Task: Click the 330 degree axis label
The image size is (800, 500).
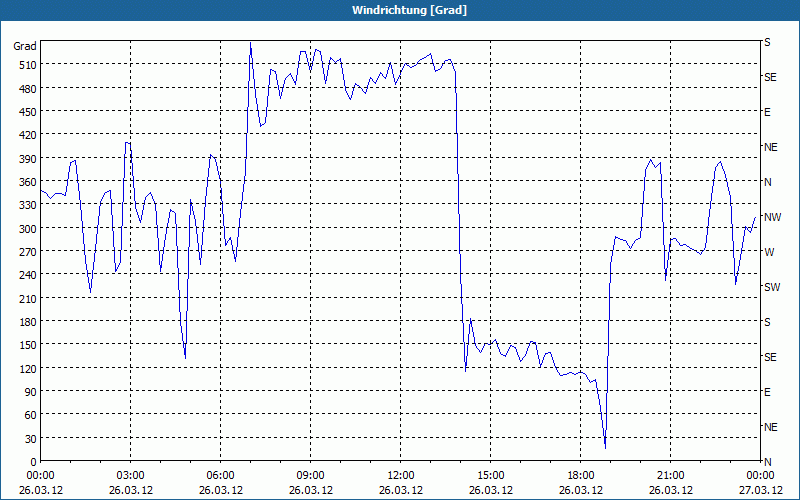Action: 28,205
